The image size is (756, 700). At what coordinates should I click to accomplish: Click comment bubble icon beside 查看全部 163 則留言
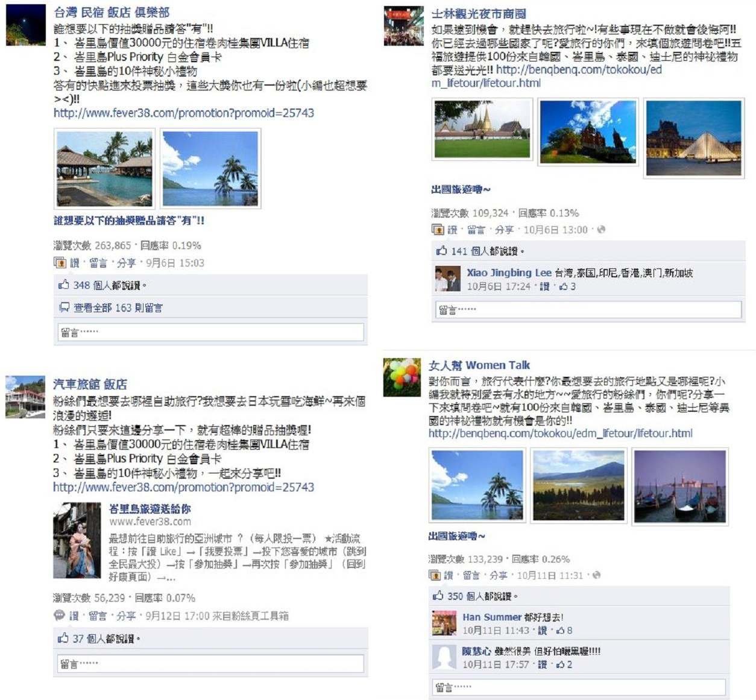click(64, 307)
